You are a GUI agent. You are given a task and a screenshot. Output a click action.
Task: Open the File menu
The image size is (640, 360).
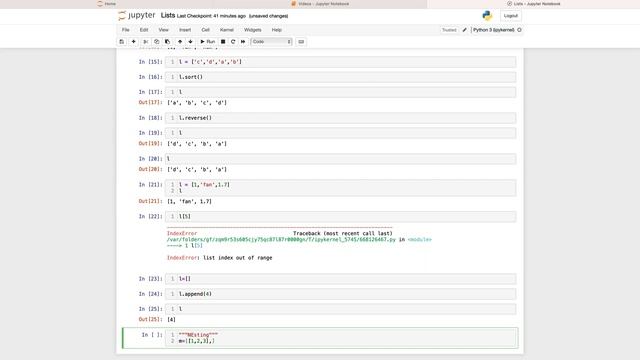[126, 30]
